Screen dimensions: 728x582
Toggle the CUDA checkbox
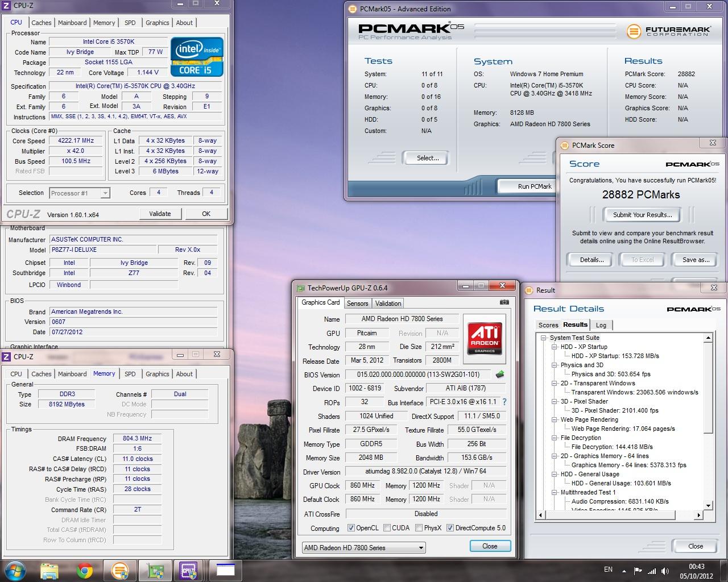tap(387, 528)
